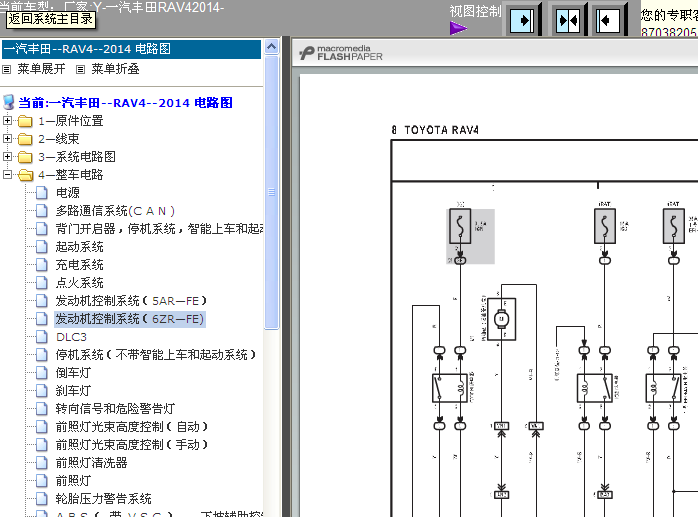This screenshot has height=517, width=698.
Task: Open 发动机控制系统 (5AR—FE) page
Action: tap(131, 301)
